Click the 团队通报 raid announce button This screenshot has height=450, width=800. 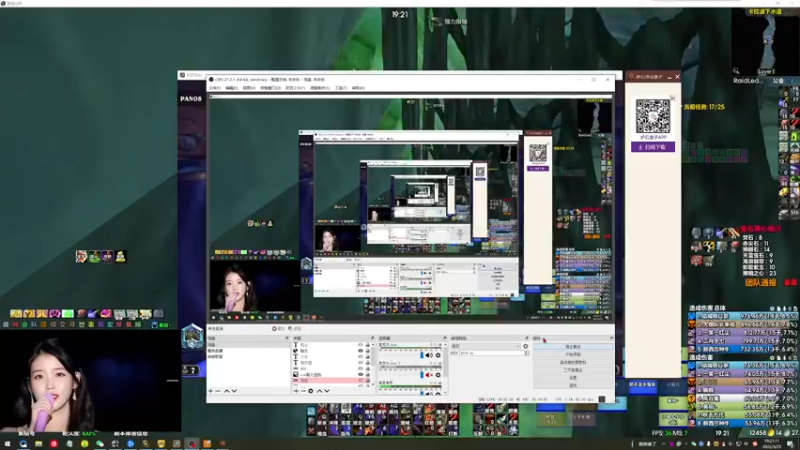(761, 282)
